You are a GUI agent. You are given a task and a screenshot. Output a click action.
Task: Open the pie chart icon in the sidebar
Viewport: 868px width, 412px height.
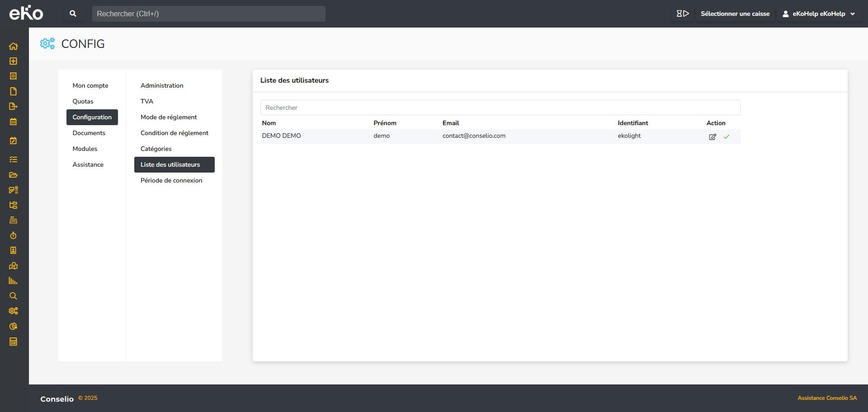(13, 326)
